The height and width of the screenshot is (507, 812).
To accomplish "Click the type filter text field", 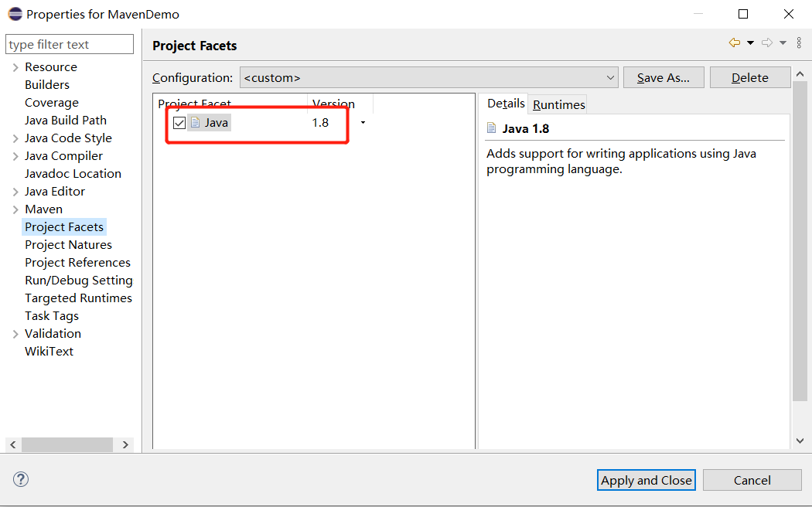I will pyautogui.click(x=70, y=45).
